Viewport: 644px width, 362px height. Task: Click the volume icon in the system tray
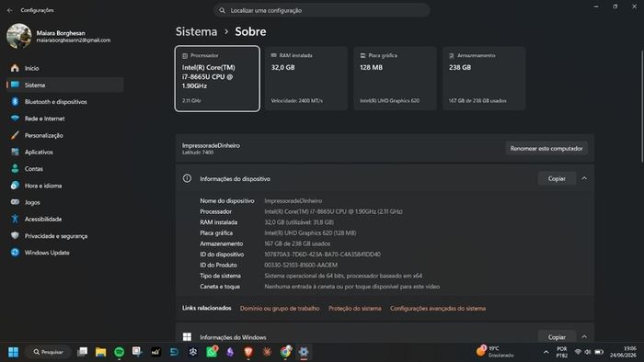click(588, 352)
